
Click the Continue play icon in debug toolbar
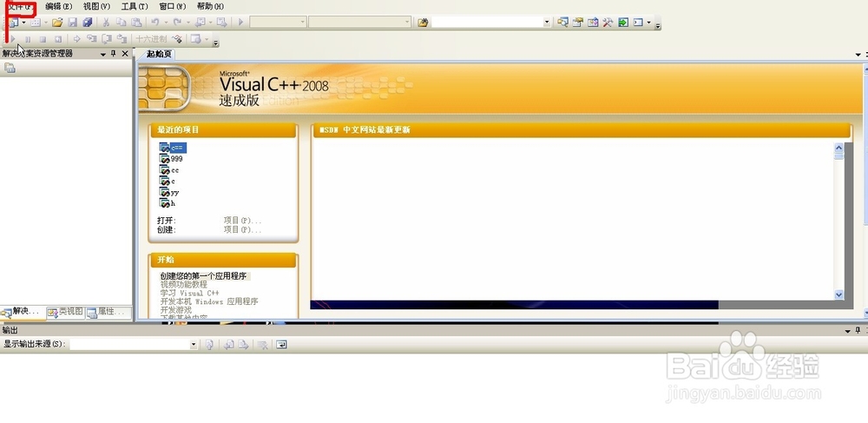[x=13, y=39]
